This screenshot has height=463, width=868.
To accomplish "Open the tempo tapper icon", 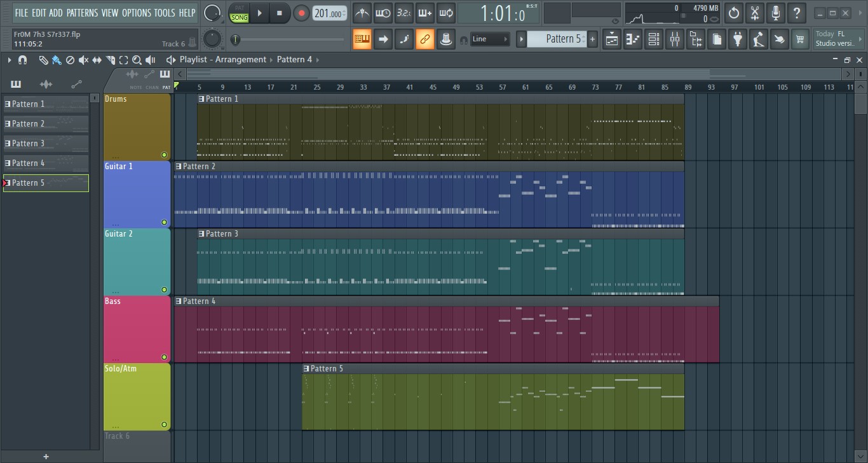I will [x=759, y=39].
